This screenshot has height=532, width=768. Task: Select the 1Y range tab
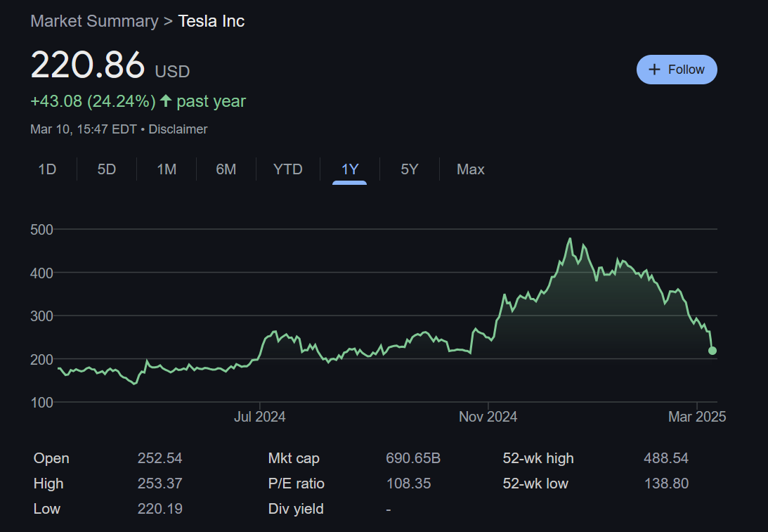pos(350,169)
